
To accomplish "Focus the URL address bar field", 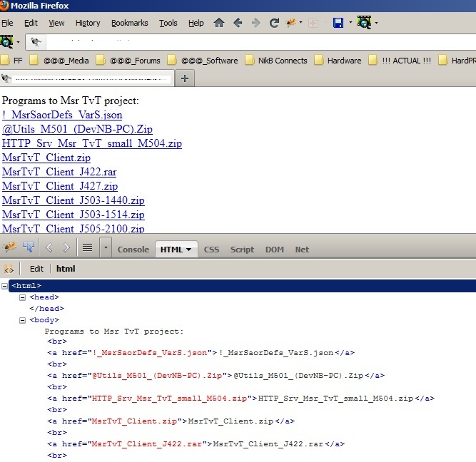I will click(261, 42).
